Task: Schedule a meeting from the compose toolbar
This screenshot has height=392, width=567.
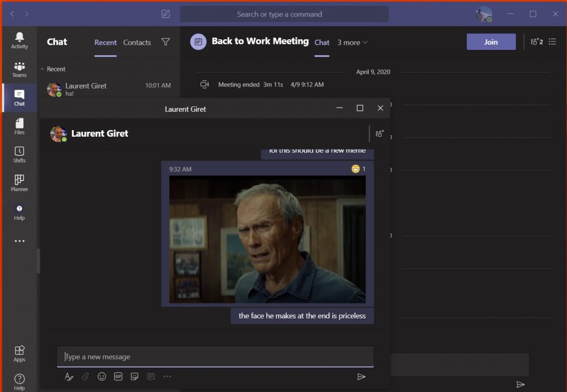Action: 151,377
